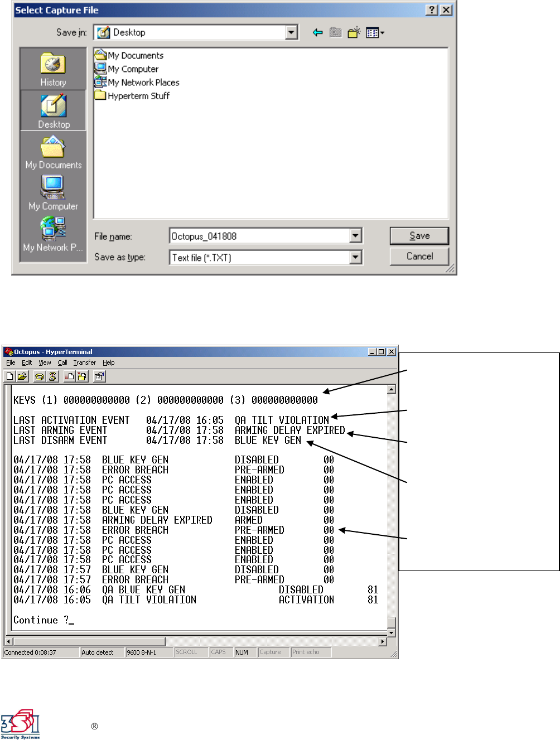Click the Open folder icon in HyperTerminal toolbar
Viewport: 560px width, 740px height.
click(x=22, y=376)
